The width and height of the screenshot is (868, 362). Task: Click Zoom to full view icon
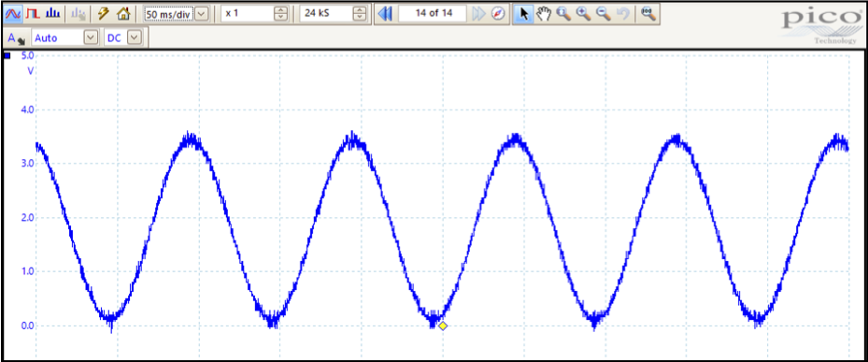tap(647, 13)
